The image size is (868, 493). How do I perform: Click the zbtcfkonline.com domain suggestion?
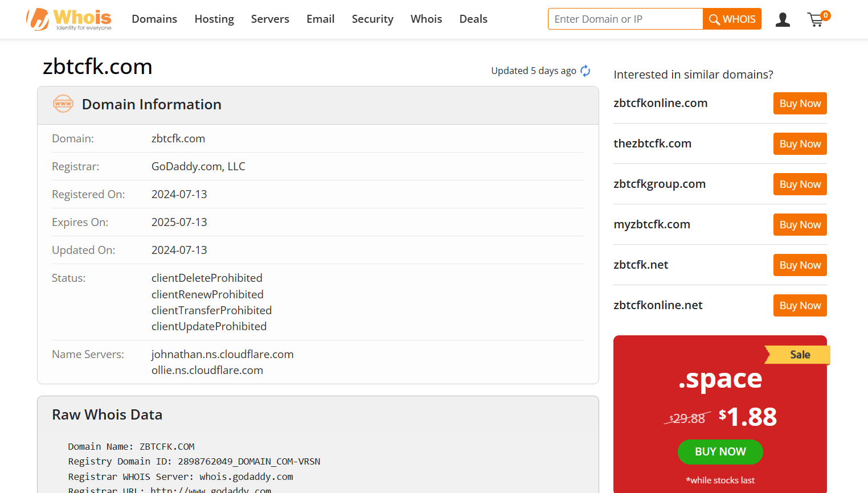(x=660, y=103)
